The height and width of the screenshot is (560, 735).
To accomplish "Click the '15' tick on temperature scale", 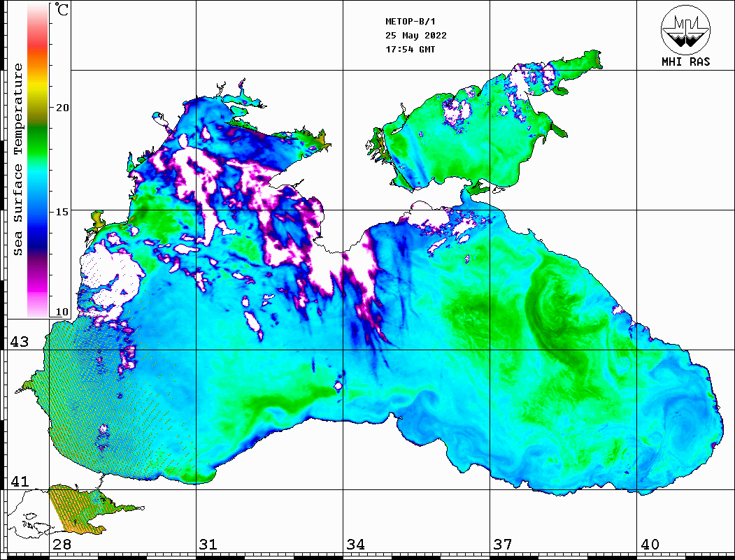I will 62,212.
